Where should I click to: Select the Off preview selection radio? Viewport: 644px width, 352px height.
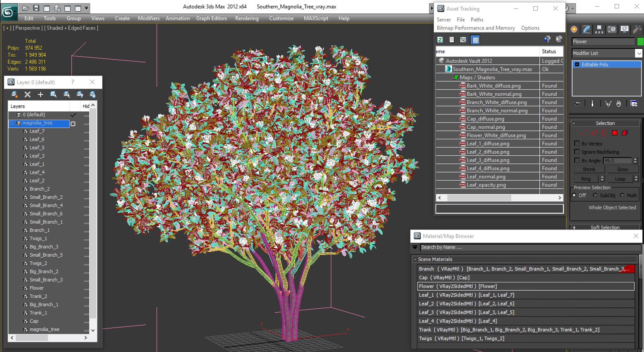[x=574, y=195]
